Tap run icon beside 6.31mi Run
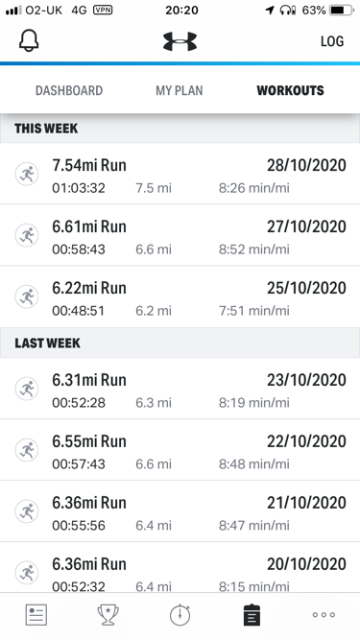 [27, 389]
